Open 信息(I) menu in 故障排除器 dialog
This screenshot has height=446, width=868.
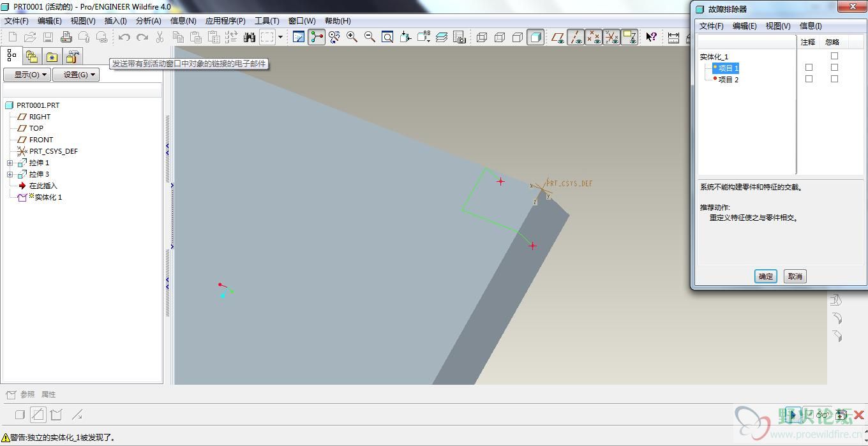pos(811,26)
